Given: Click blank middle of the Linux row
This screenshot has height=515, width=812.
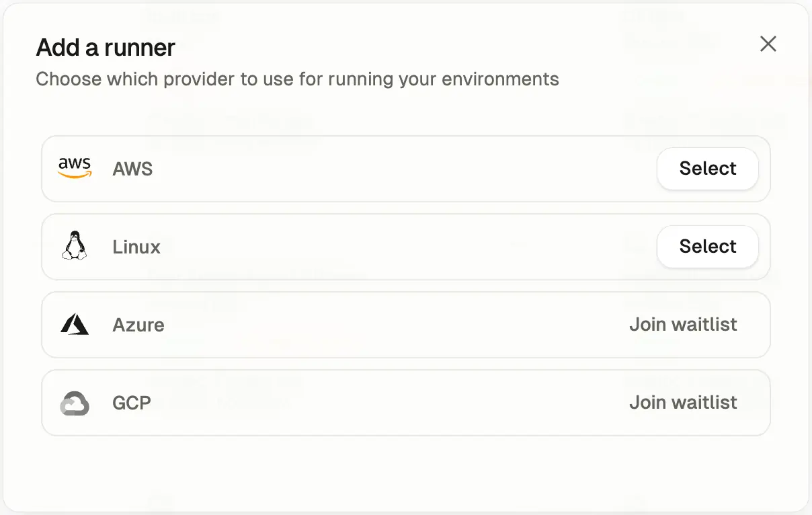Looking at the screenshot, I should (403, 247).
